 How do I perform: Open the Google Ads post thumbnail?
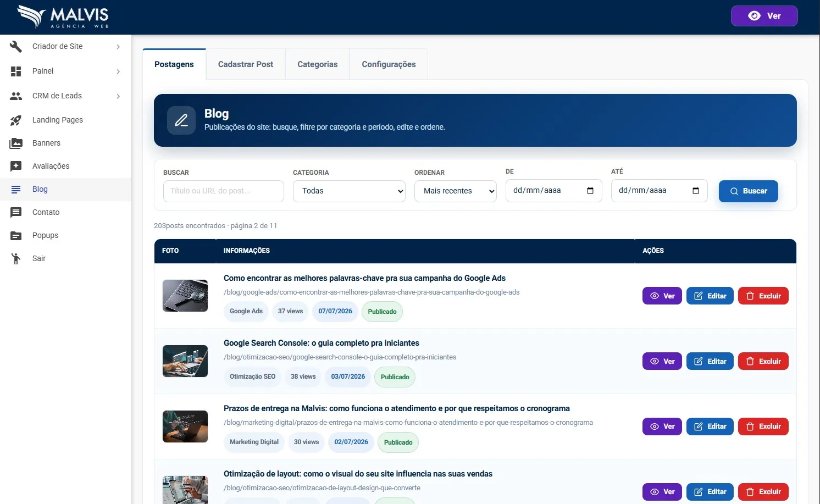coord(185,296)
